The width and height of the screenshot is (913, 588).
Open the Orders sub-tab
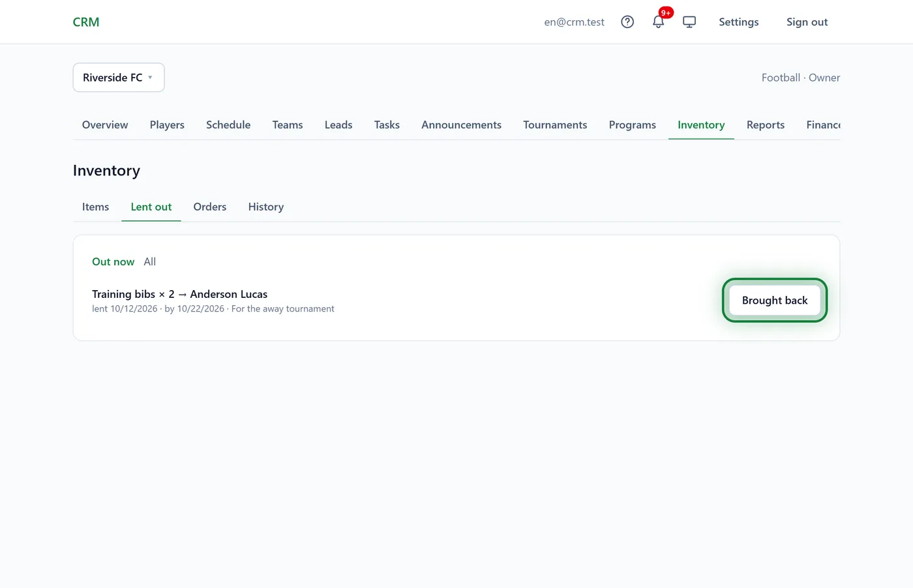point(210,207)
